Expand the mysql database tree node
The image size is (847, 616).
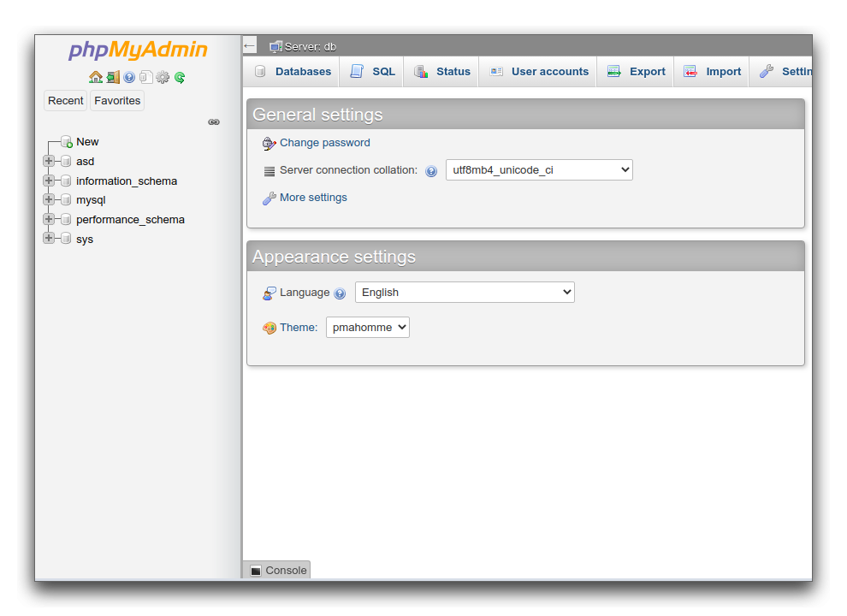pos(49,199)
